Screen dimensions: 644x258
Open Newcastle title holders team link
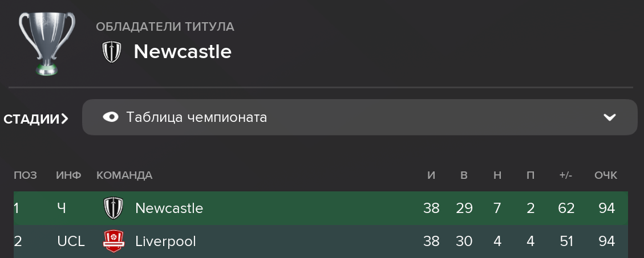(x=183, y=52)
